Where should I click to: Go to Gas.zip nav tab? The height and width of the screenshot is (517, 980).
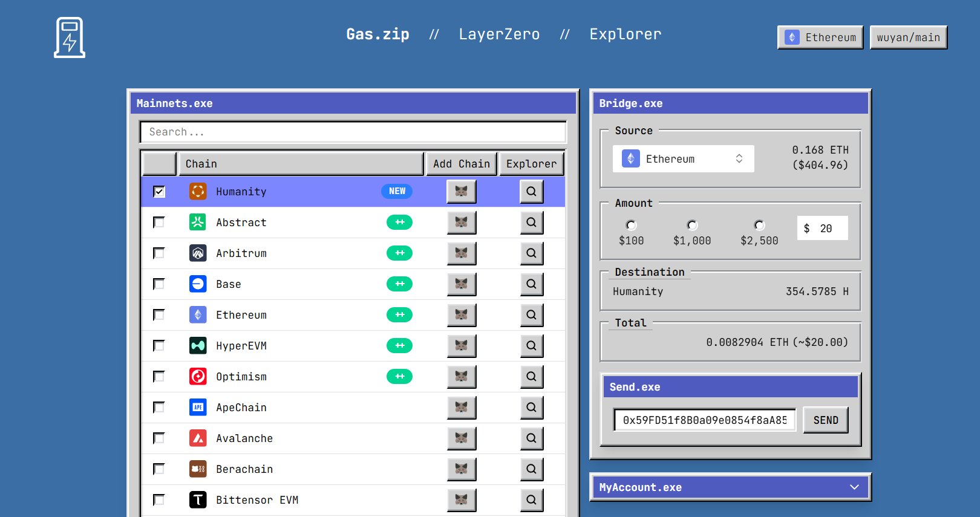pos(377,34)
